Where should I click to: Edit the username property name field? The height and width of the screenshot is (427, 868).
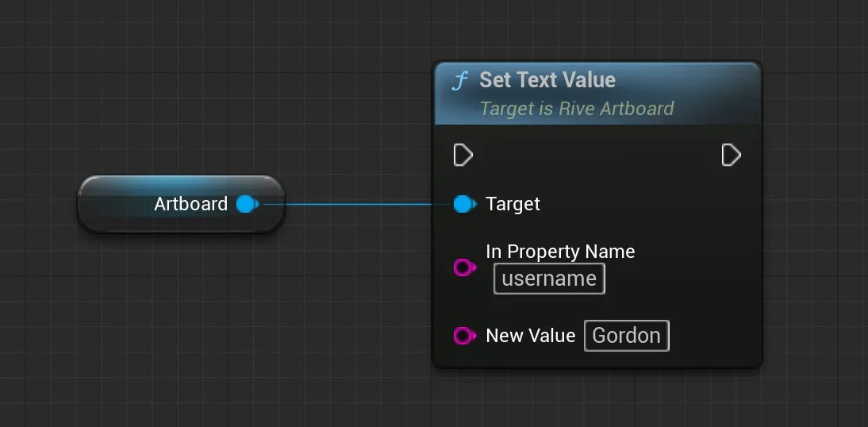pos(549,279)
